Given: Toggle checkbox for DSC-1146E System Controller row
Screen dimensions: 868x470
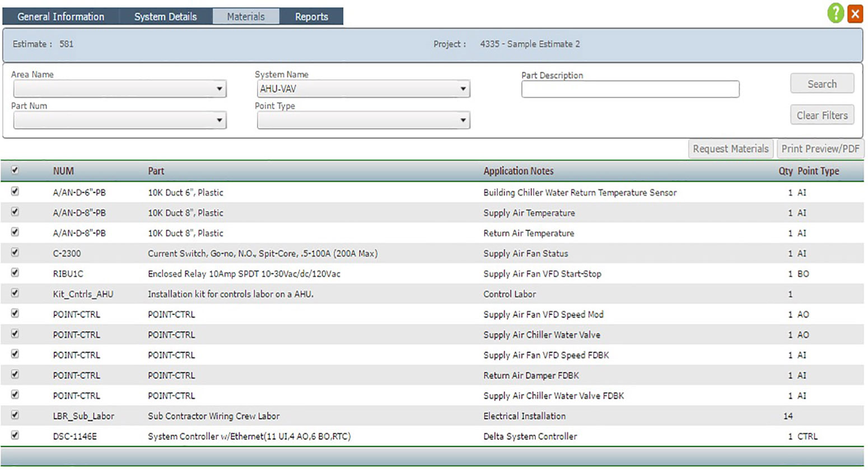Looking at the screenshot, I should [15, 435].
